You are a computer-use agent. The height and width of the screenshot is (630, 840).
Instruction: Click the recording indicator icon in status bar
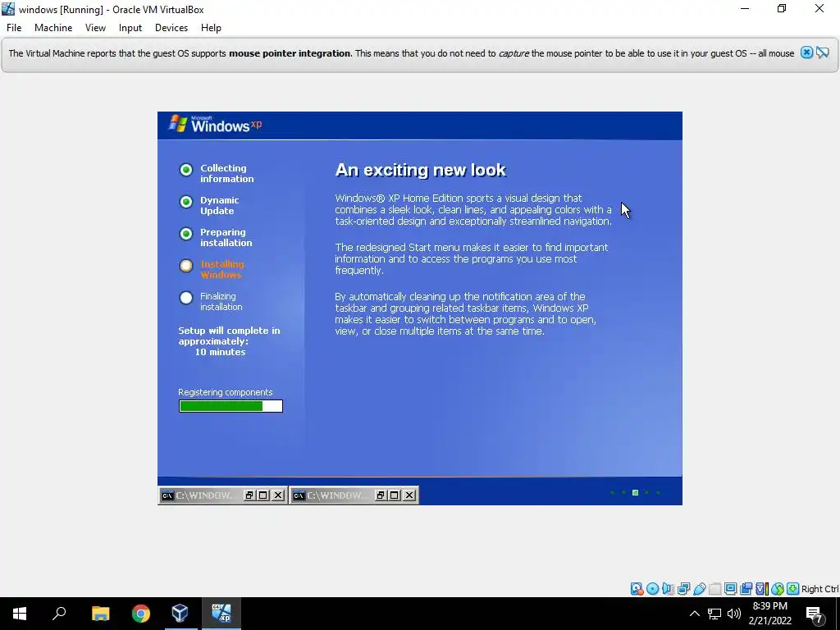click(x=746, y=589)
